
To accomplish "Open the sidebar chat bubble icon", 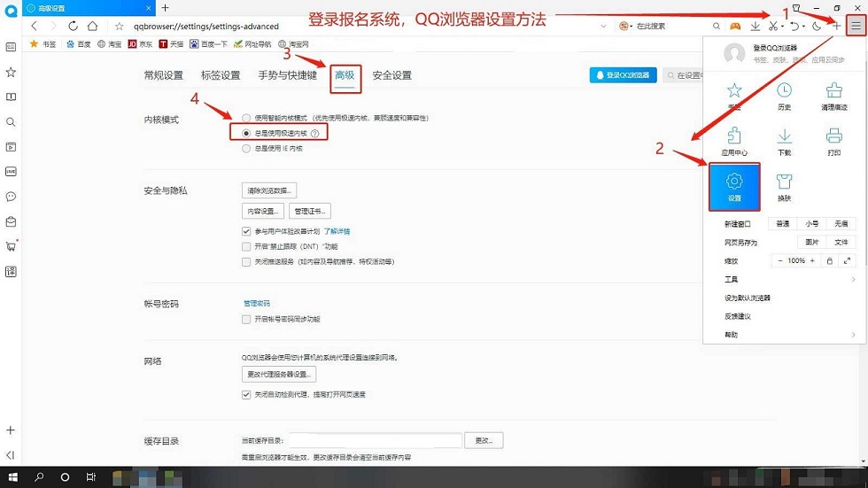I will pos(11,197).
